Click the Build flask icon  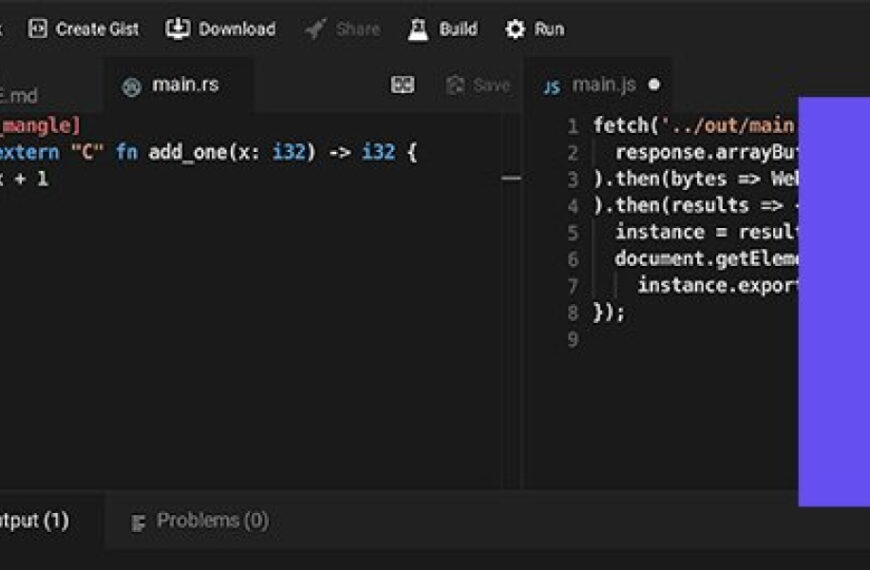click(418, 29)
